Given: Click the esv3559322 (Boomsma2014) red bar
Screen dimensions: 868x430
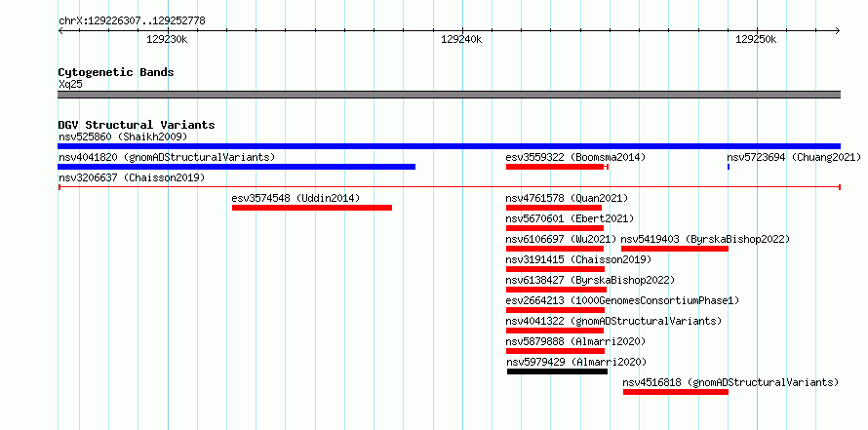Looking at the screenshot, I should point(557,167).
